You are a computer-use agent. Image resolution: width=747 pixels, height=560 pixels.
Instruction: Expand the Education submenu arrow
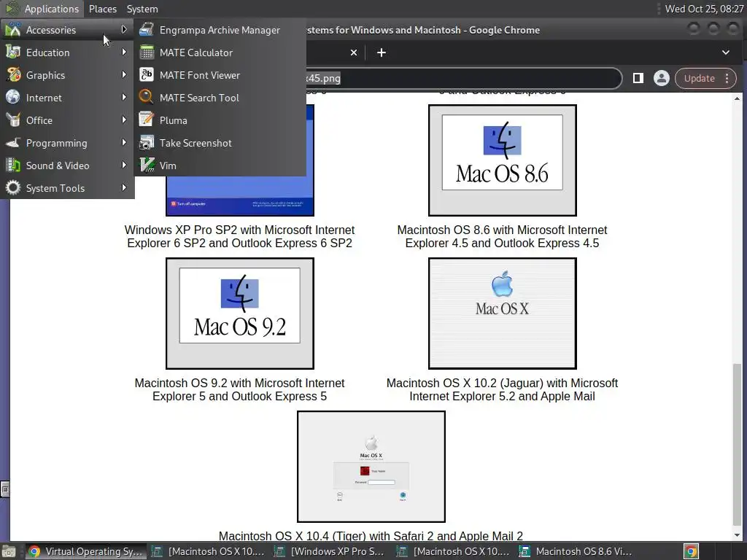pos(124,52)
